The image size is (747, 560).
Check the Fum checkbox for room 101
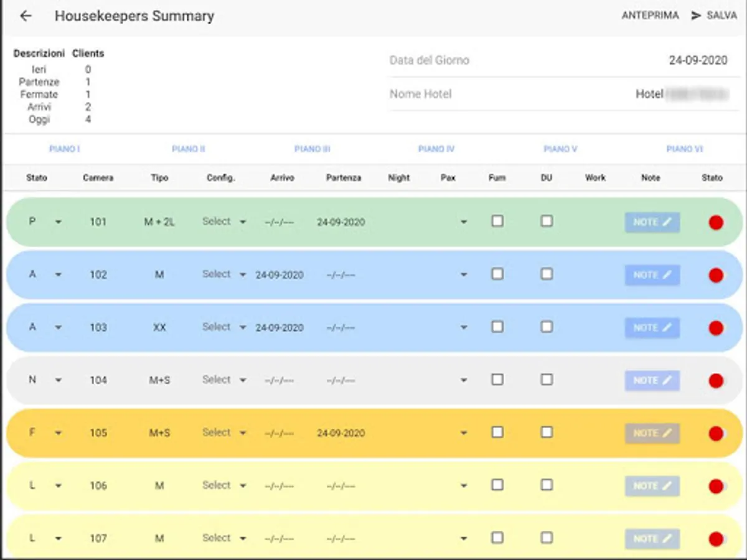497,221
